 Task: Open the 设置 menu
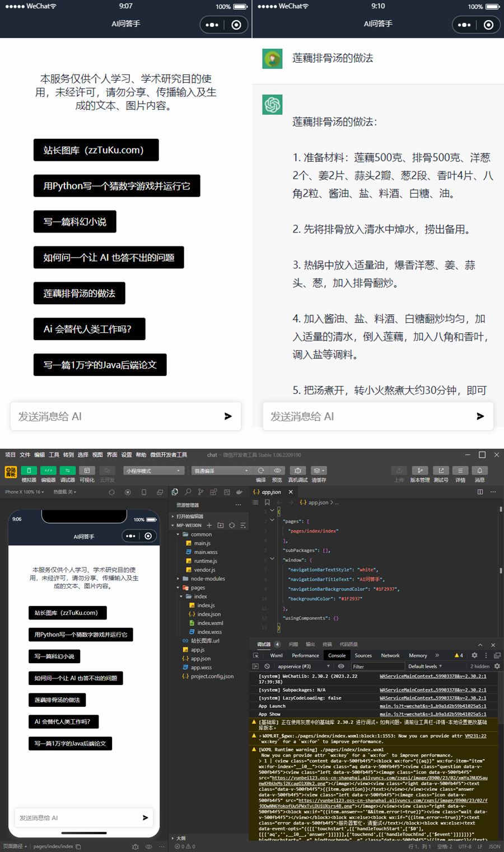[127, 455]
